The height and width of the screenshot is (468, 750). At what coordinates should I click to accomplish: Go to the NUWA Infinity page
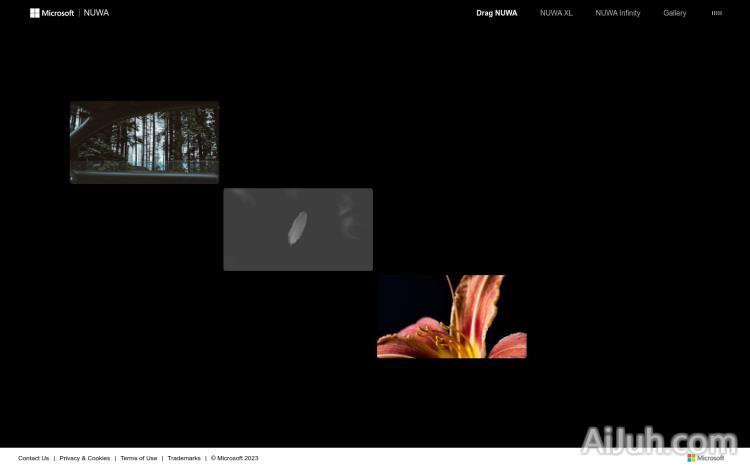(617, 13)
